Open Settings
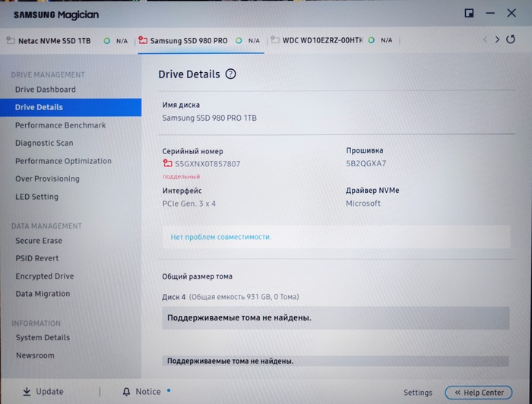 (418, 393)
